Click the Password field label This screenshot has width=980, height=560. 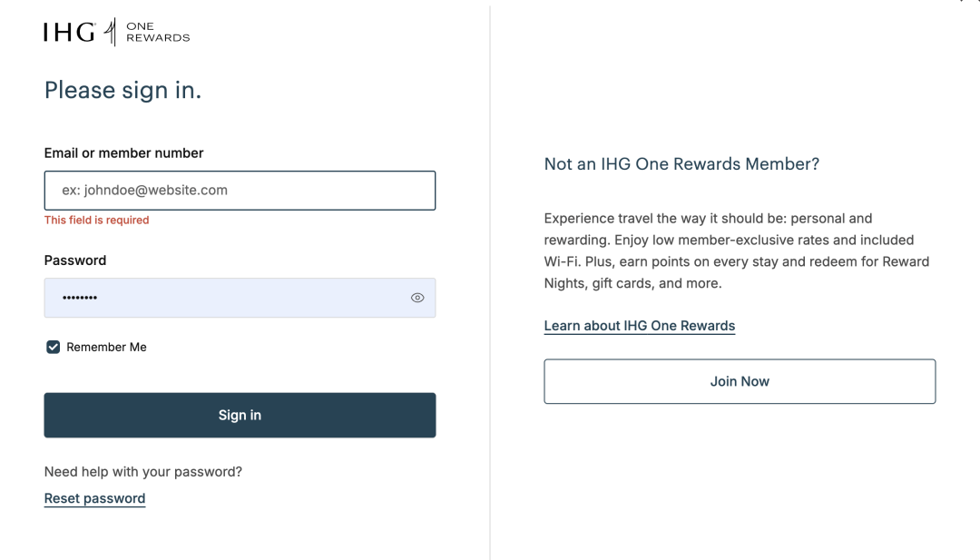tap(75, 260)
